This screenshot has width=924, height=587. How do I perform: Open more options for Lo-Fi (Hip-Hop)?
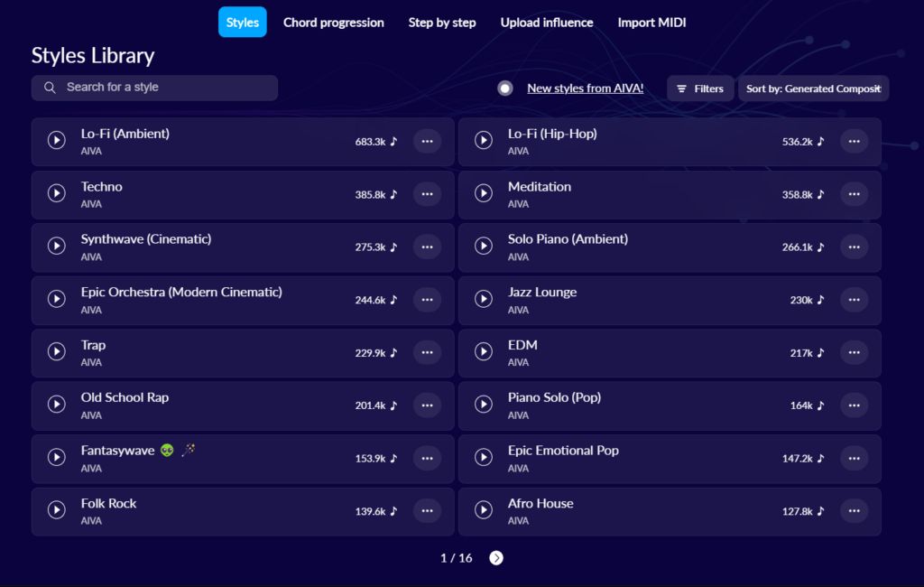[x=854, y=141]
